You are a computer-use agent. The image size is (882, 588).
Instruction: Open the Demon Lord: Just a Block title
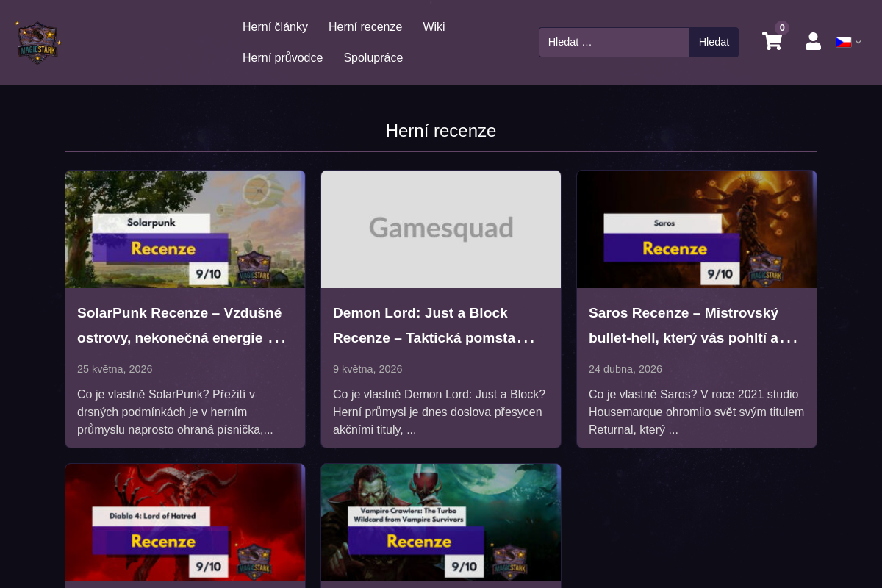pos(434,326)
